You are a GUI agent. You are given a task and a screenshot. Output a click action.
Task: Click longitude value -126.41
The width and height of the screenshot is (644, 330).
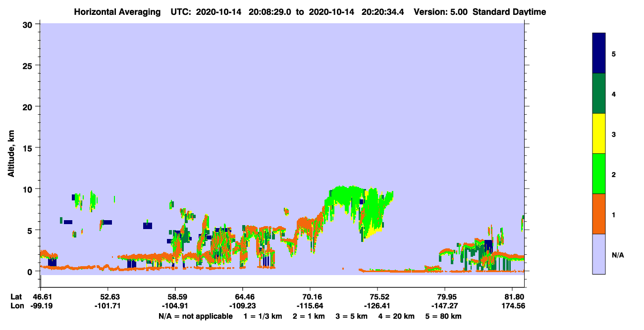[377, 306]
